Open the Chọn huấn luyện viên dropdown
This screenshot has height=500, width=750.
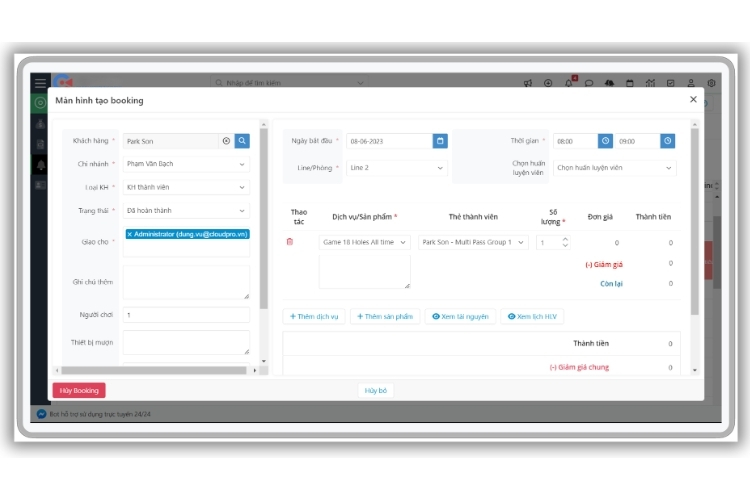(x=615, y=168)
